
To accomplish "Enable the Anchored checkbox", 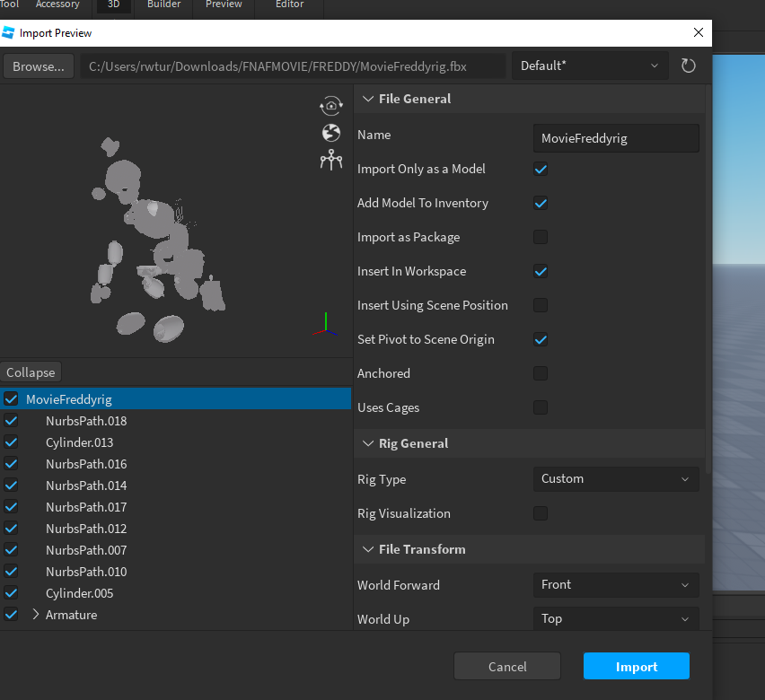I will point(540,373).
